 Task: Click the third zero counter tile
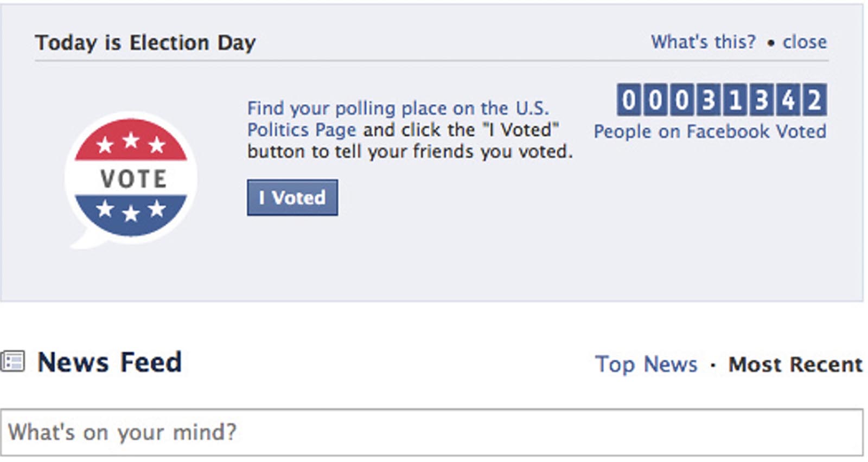(x=682, y=100)
